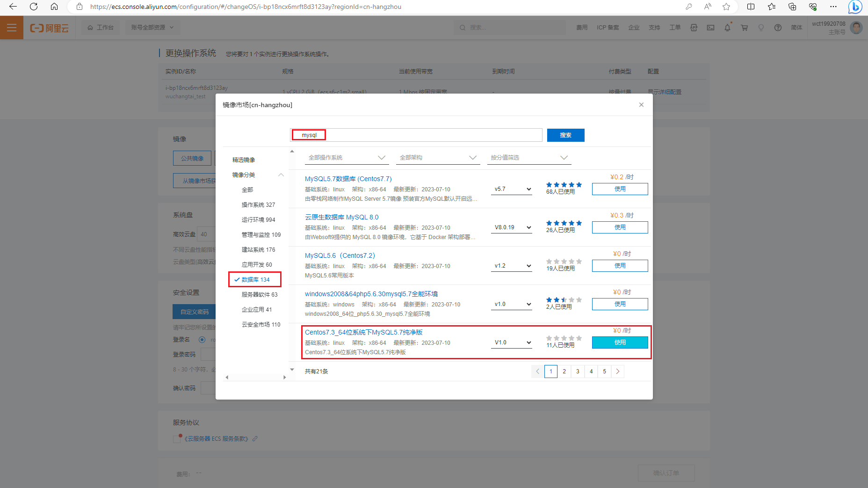Open the Bing sidebar icon
Image resolution: width=868 pixels, height=488 pixels.
[x=855, y=7]
